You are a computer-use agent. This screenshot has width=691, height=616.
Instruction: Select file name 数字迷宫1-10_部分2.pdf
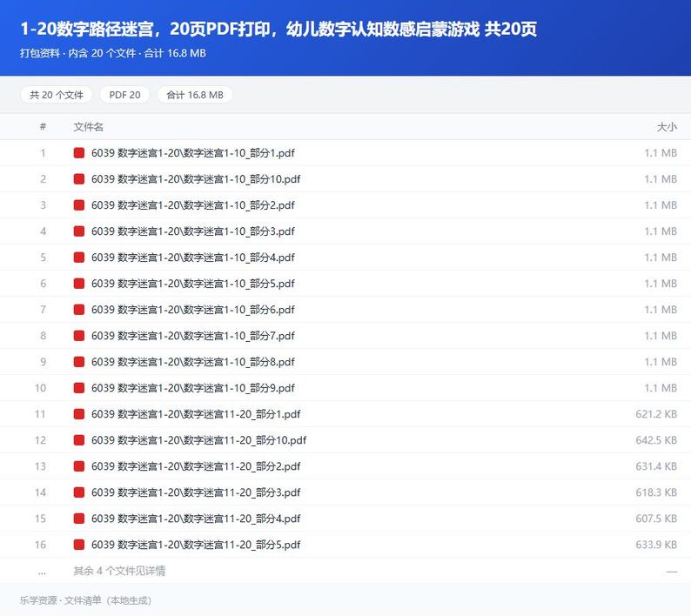(193, 204)
